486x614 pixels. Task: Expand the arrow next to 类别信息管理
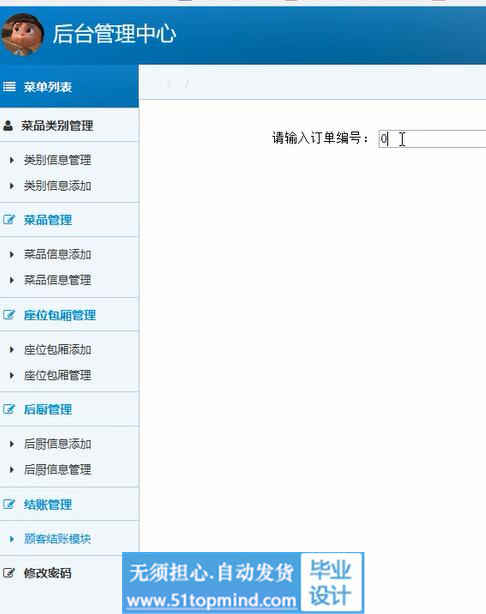[x=12, y=160]
